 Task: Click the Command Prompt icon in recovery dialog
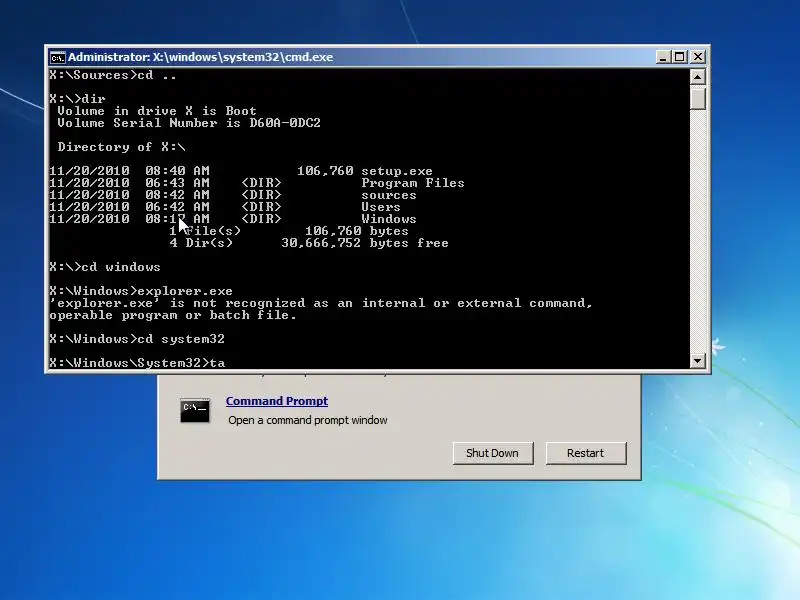195,410
